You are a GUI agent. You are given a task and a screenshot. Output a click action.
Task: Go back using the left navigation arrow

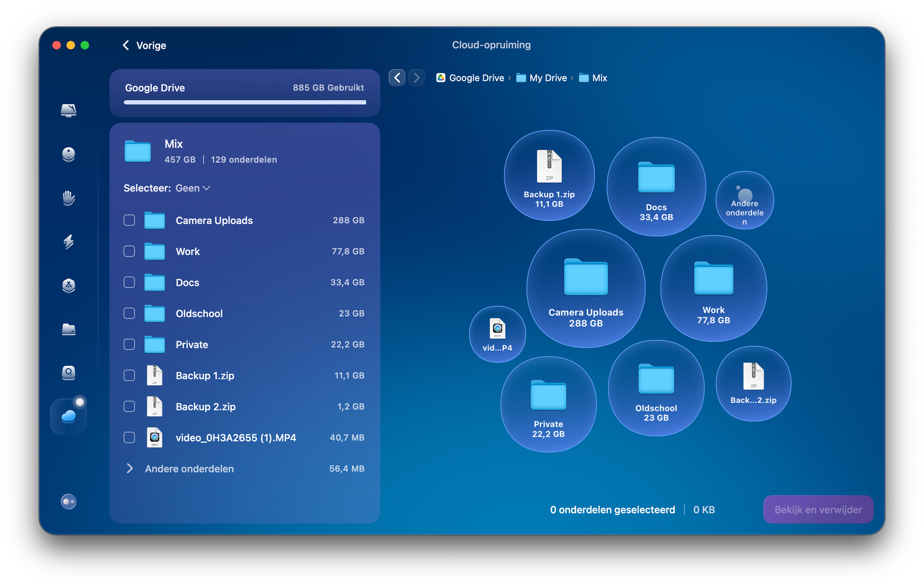click(x=397, y=78)
